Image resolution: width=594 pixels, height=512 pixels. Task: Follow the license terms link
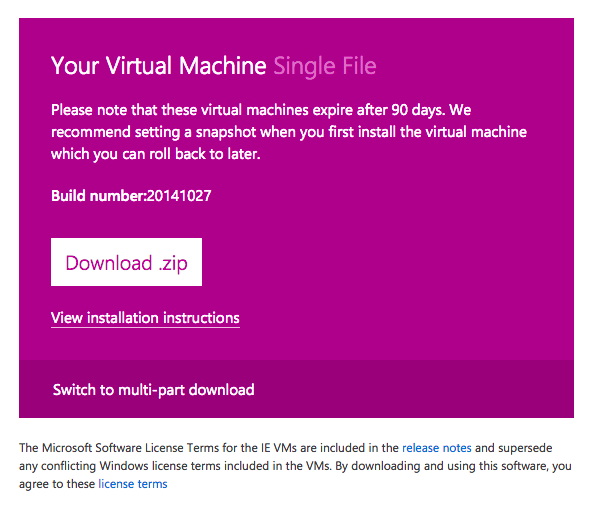[133, 484]
